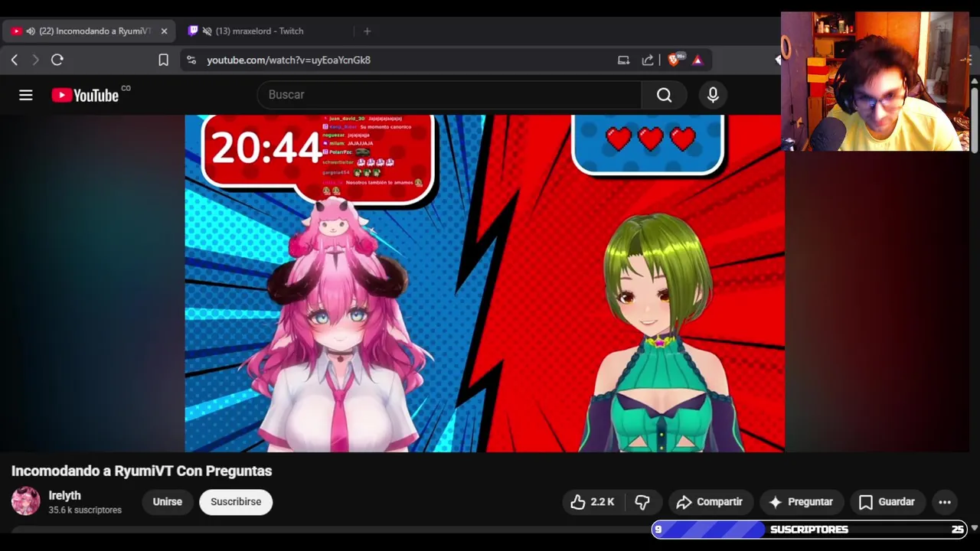
Task: Dislike the video
Action: 642,502
